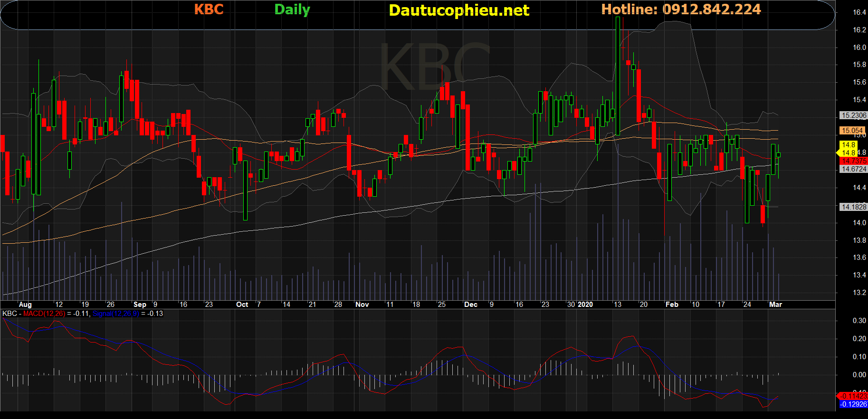Click the Hotline phone number text
The width and height of the screenshot is (868, 419).
(681, 10)
